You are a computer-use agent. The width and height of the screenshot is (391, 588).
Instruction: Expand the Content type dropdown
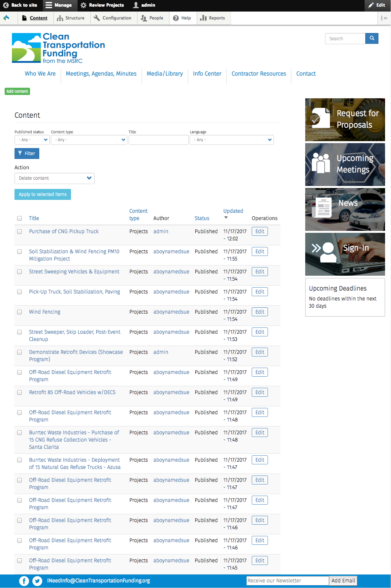89,140
